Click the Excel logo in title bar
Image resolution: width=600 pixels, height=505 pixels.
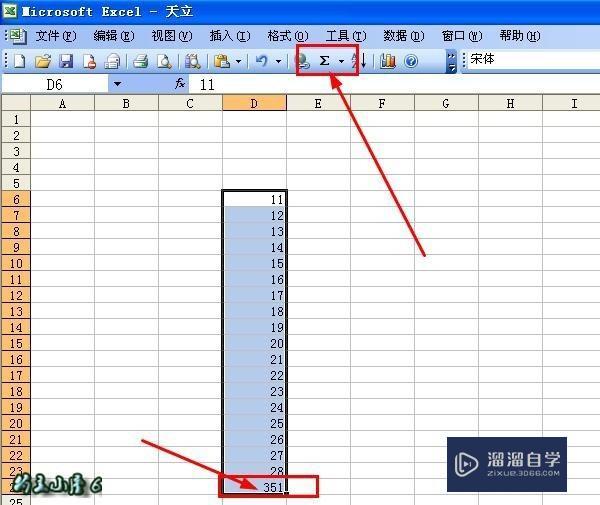(9, 11)
